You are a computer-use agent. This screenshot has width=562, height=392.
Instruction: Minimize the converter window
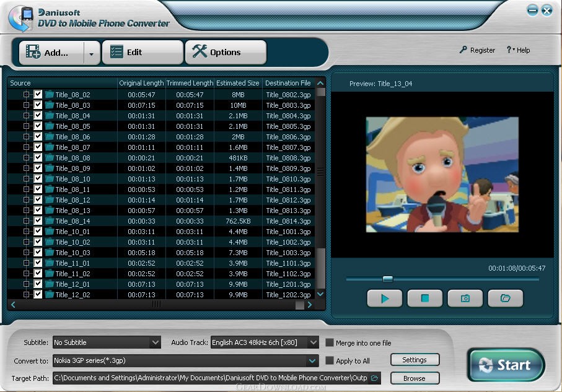[x=533, y=10]
